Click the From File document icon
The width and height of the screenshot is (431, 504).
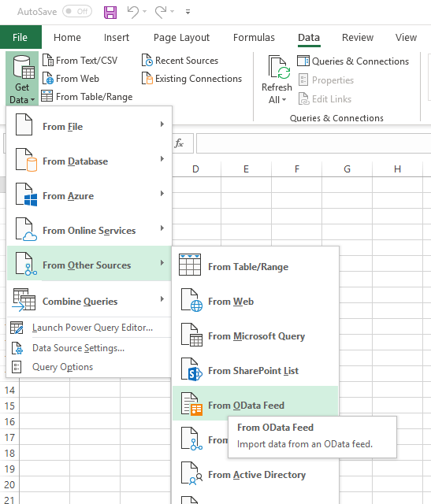[24, 124]
